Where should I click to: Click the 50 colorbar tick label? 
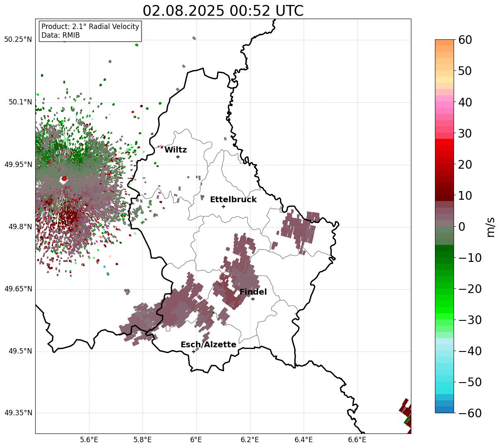[x=465, y=71]
